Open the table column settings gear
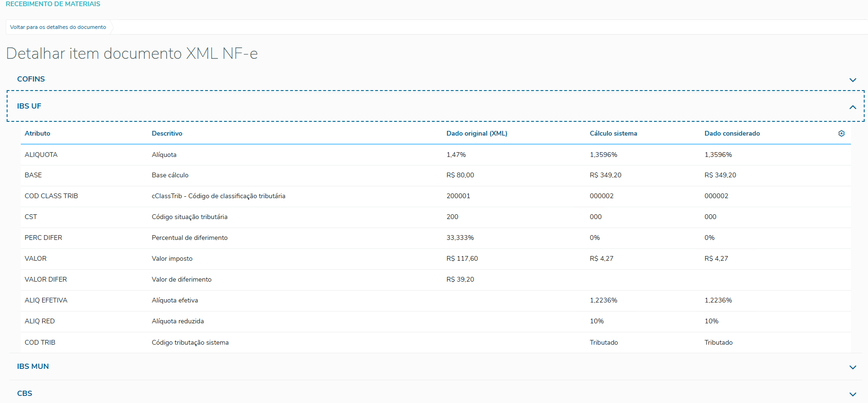 click(841, 134)
